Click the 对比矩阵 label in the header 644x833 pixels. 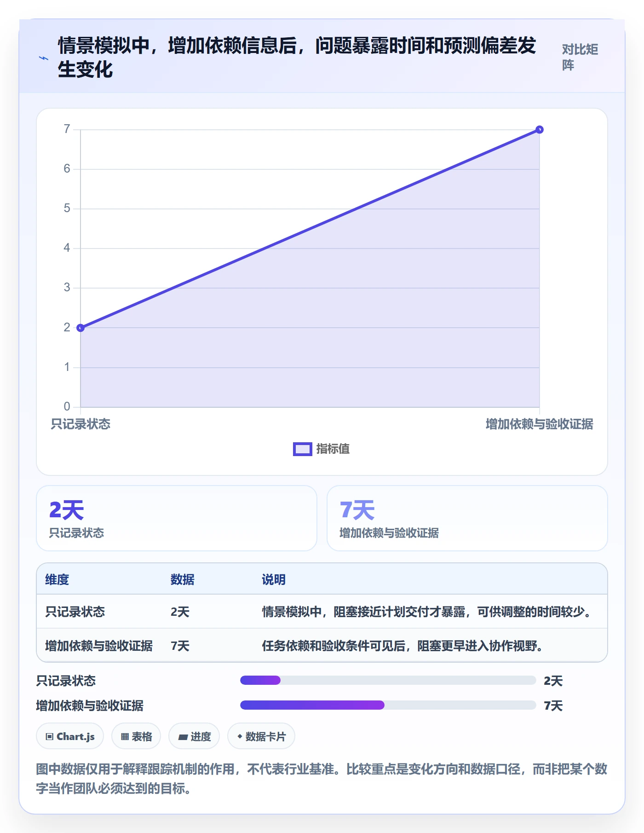[x=580, y=57]
